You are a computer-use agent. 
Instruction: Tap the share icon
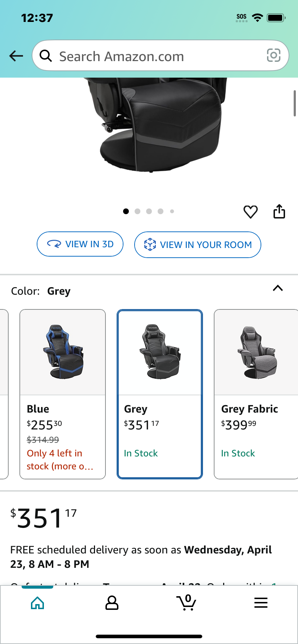(279, 211)
